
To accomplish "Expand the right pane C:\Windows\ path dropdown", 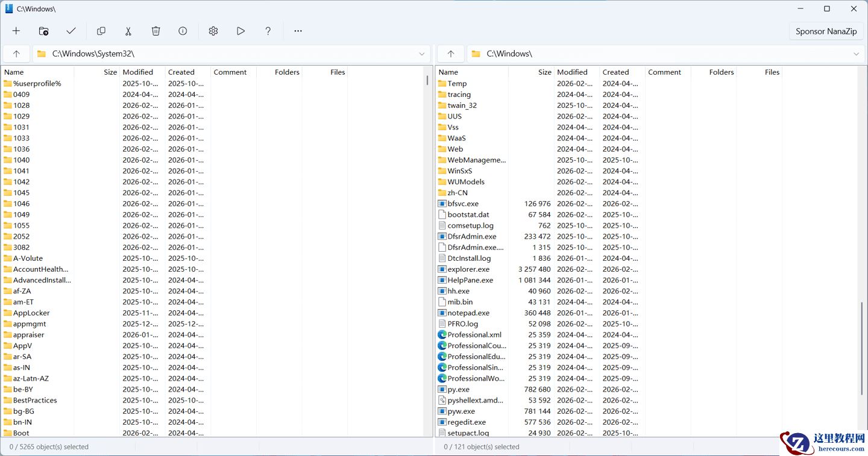I will pos(856,54).
